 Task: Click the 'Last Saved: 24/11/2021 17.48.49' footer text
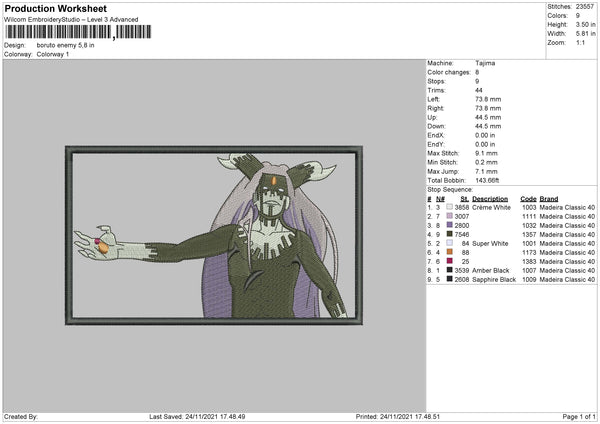point(197,416)
